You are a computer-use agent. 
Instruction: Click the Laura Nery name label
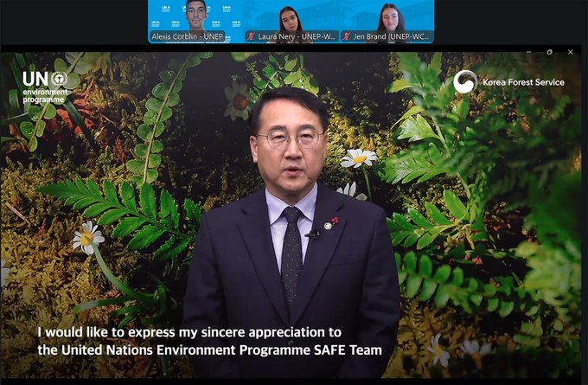click(294, 37)
